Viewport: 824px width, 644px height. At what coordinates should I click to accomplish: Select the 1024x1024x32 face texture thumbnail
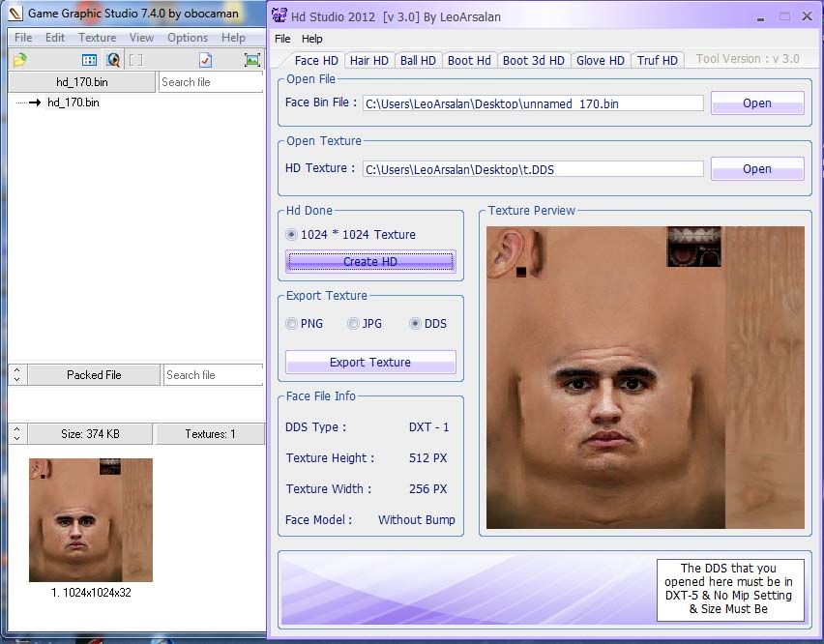pos(91,520)
